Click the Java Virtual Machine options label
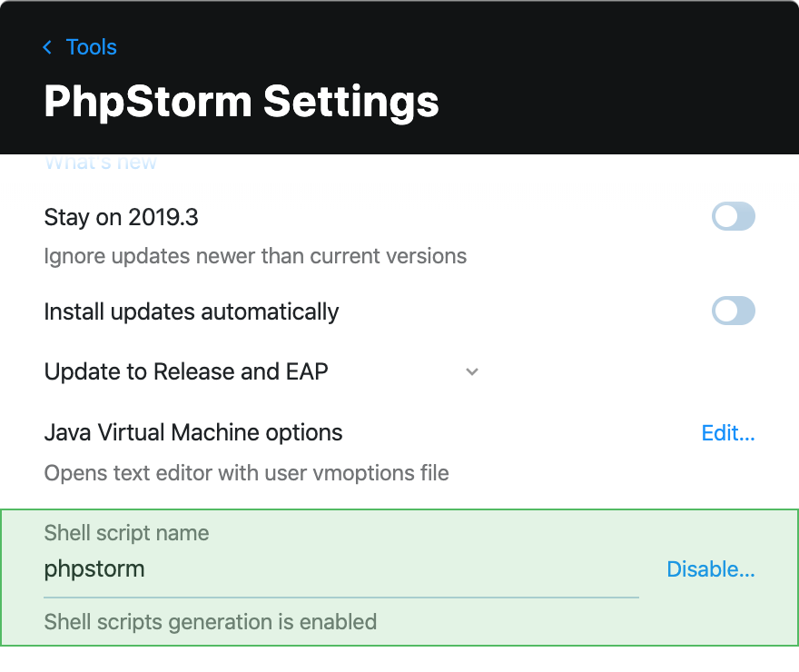The height and width of the screenshot is (672, 799). [x=193, y=432]
